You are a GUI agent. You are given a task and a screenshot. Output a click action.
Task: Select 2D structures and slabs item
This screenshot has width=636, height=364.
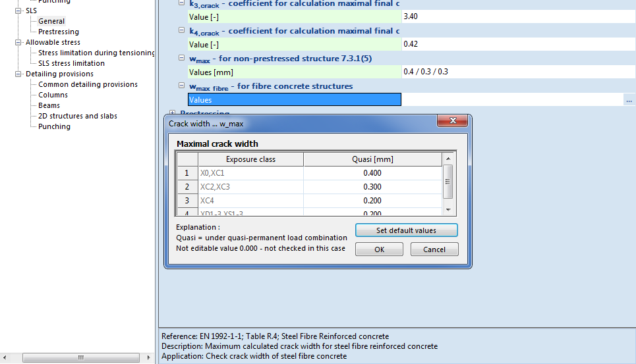click(78, 116)
